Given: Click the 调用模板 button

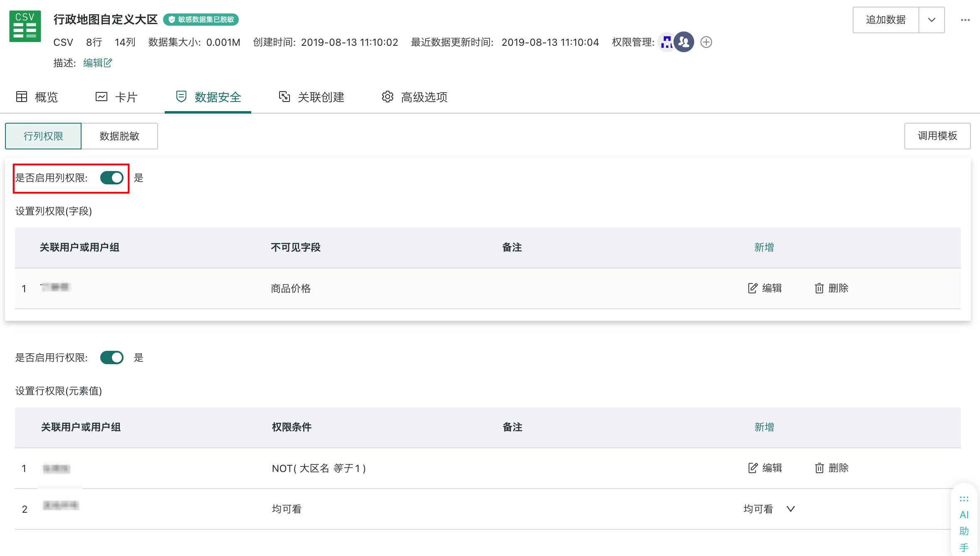Looking at the screenshot, I should coord(937,136).
